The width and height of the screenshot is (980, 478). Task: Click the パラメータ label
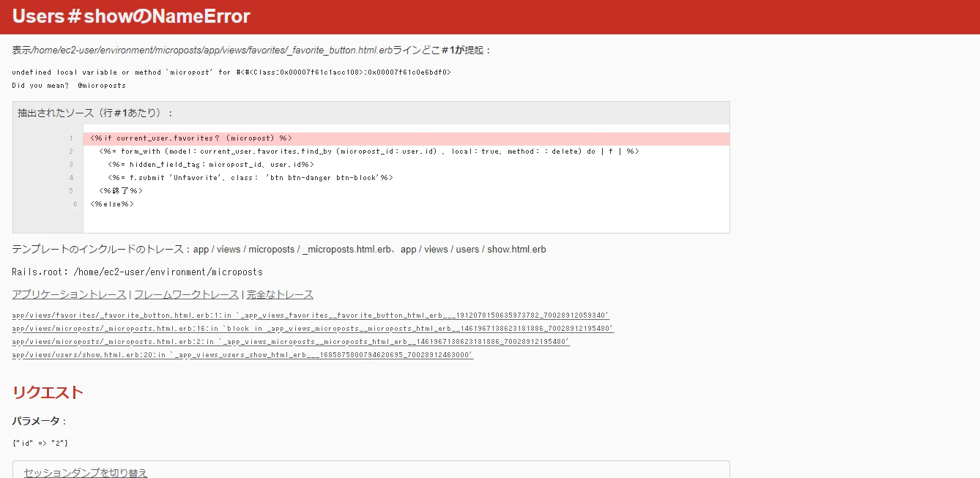pos(40,421)
